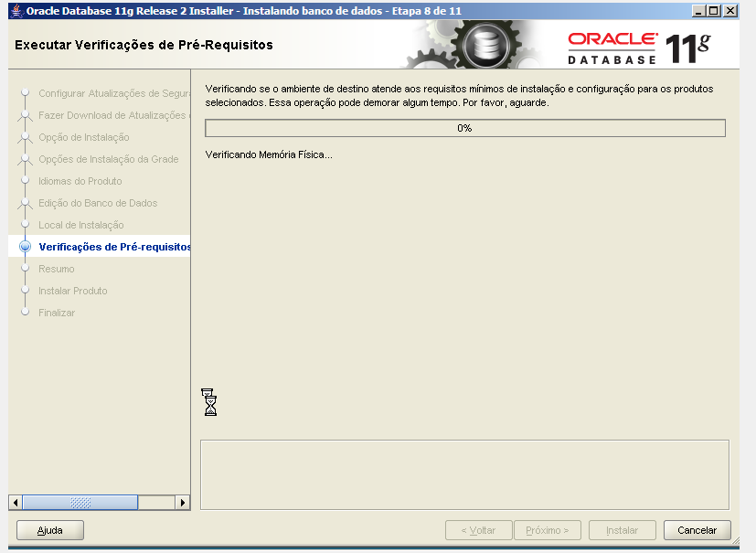Click the Instalar button

tap(622, 530)
